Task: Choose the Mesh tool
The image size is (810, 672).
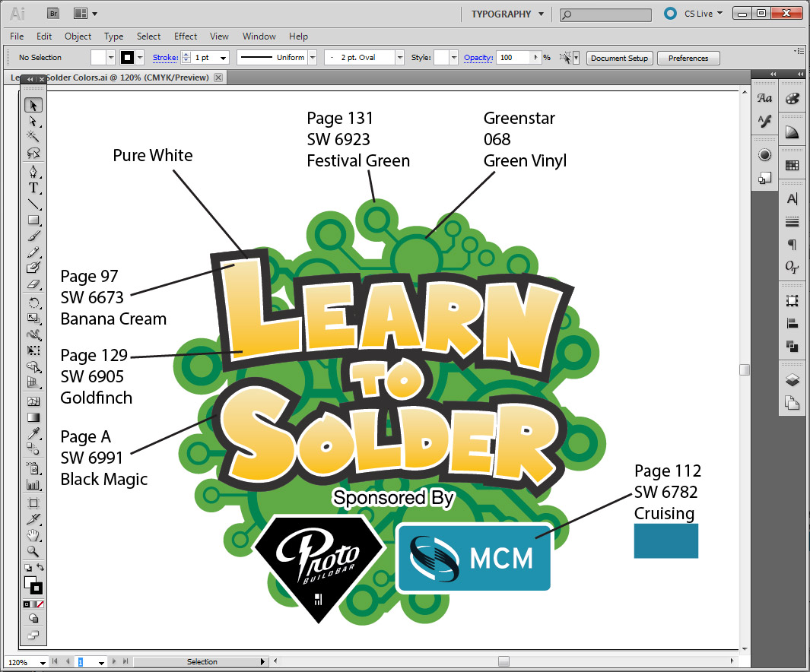Action: coord(33,401)
